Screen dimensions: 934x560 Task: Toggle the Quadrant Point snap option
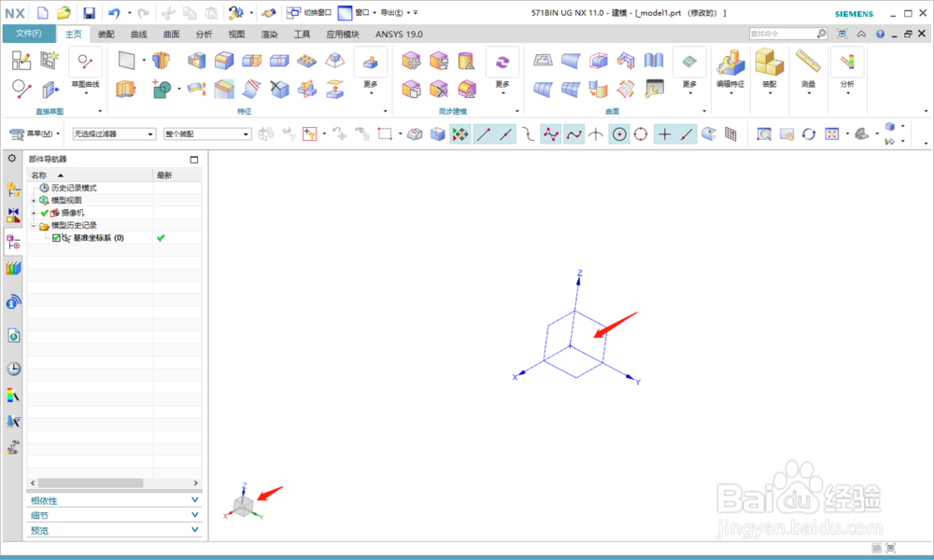pos(641,133)
